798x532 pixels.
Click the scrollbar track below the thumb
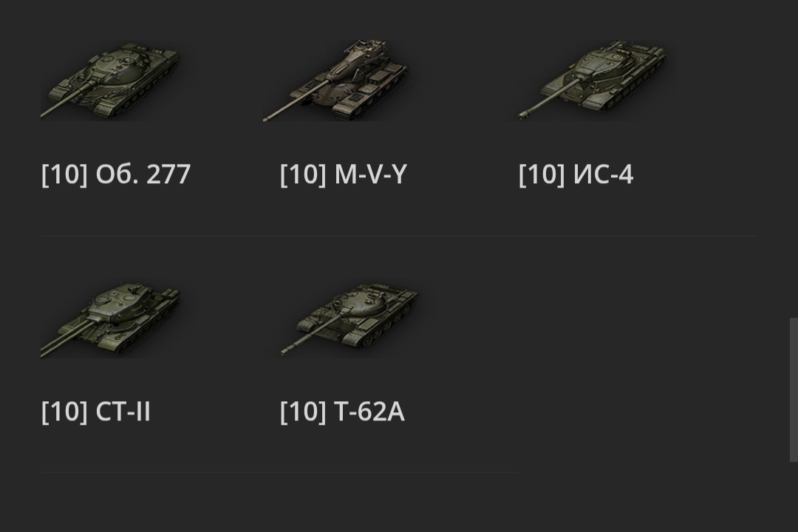point(794,499)
